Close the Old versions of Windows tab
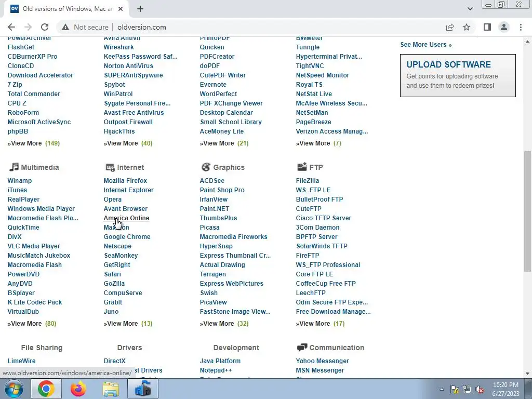Screen dimensions: 532x399 coord(121,9)
